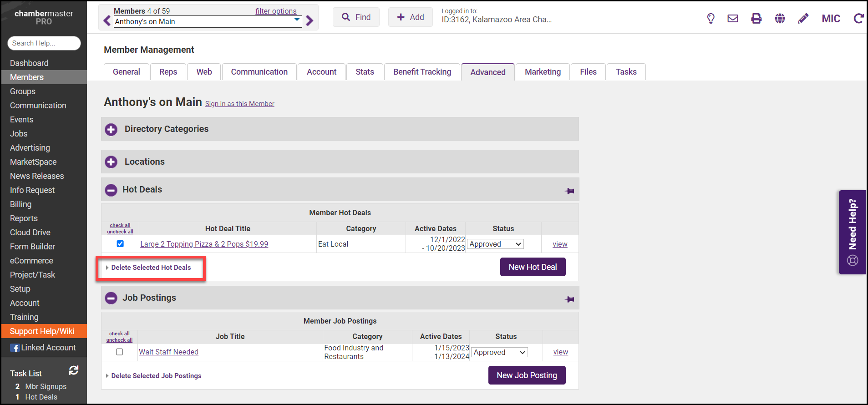Click the Search Help input field
The image size is (868, 405).
[44, 43]
